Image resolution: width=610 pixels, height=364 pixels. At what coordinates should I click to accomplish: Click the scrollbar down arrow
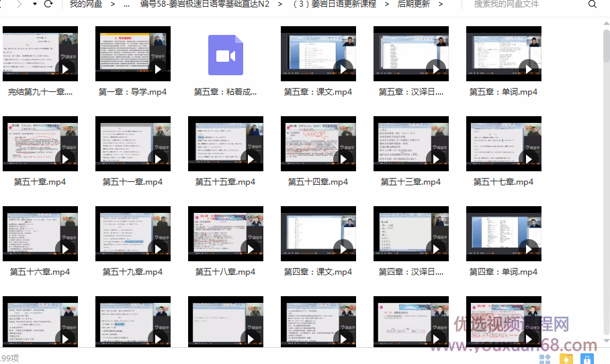click(606, 341)
